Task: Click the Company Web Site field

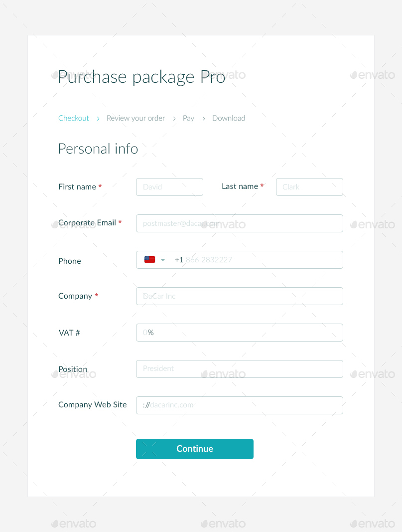Action: [x=239, y=405]
